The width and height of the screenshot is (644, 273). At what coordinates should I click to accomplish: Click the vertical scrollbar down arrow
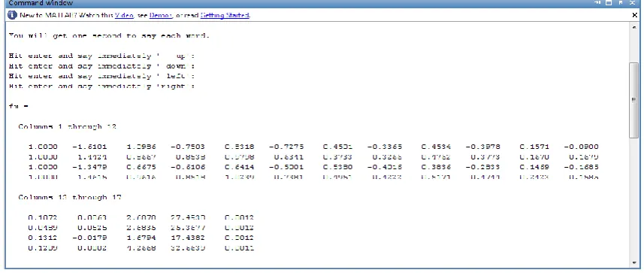point(634,262)
